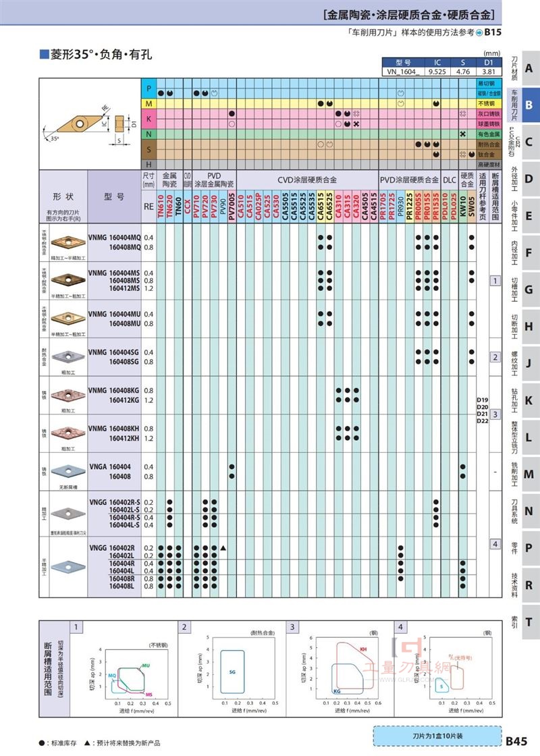Open side tab A 刀片材质
Screen dimensions: 540x756
[x=523, y=68]
